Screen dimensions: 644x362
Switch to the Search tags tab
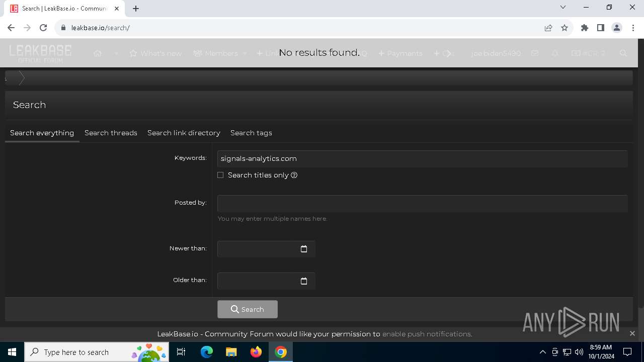251,133
